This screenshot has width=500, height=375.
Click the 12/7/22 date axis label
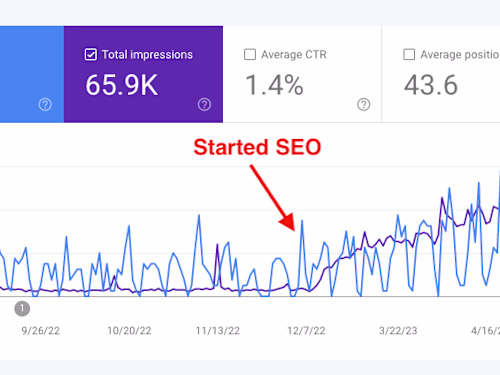[x=306, y=331]
